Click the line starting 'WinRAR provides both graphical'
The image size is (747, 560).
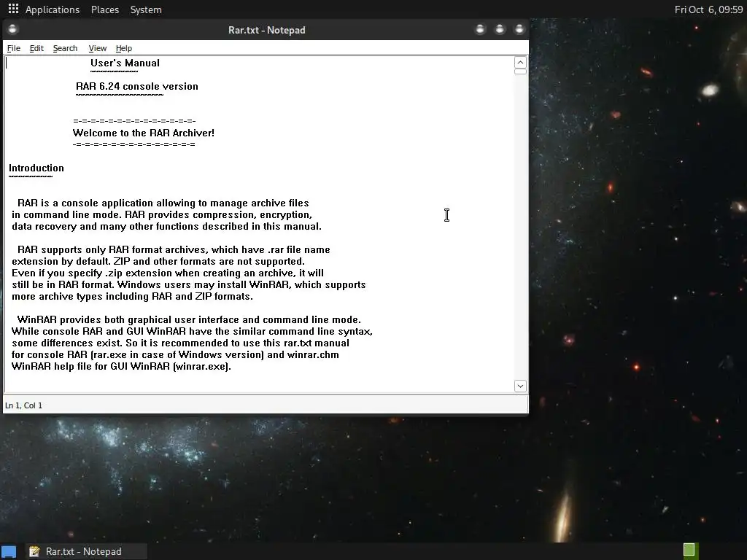[189, 319]
